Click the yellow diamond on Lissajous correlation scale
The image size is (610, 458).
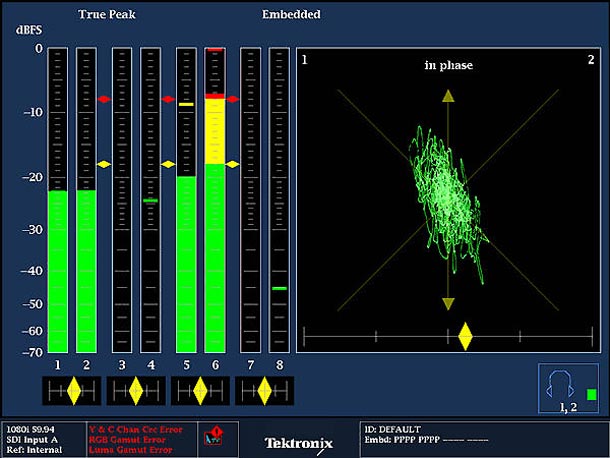point(465,337)
